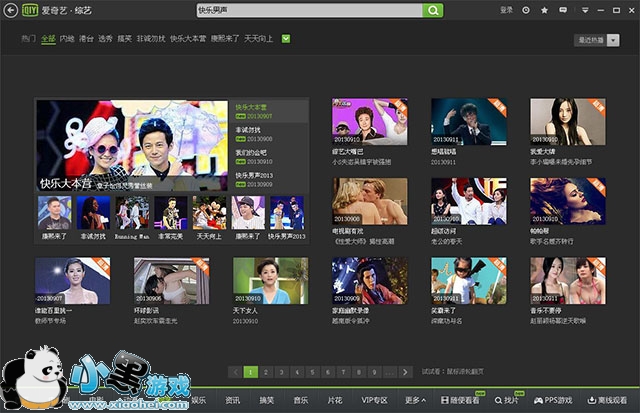Open the watch history clock icon
Viewport: 640px width, 413px height.
pos(526,10)
